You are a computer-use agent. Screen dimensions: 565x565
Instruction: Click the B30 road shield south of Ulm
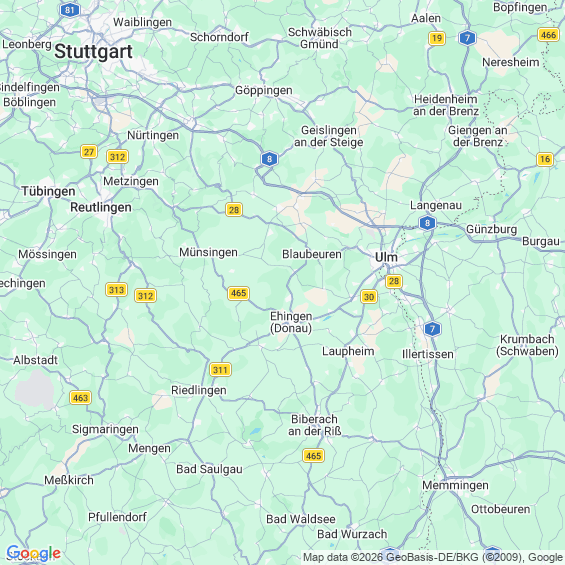tap(369, 297)
